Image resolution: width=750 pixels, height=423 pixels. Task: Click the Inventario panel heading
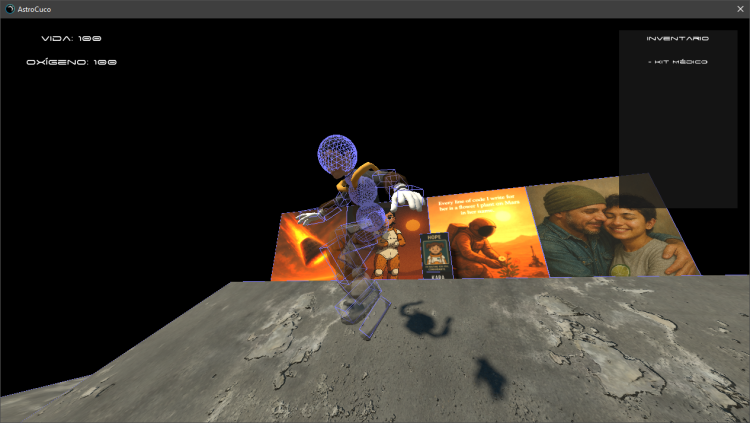(678, 38)
